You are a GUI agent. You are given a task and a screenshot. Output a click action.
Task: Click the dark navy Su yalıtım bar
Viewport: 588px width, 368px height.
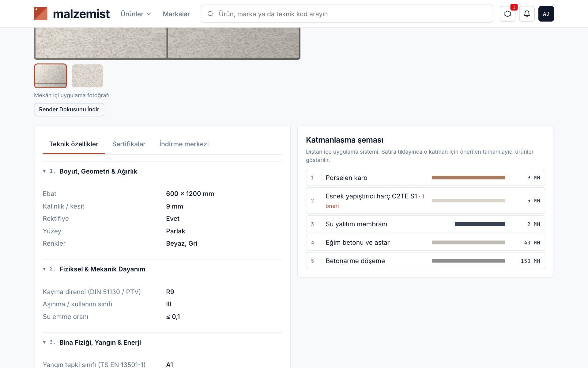click(480, 224)
